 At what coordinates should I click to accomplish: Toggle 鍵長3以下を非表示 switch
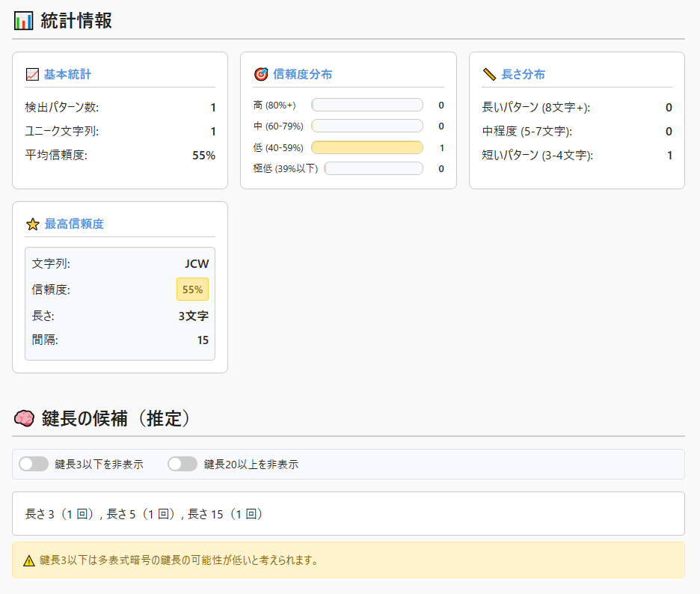tap(34, 464)
